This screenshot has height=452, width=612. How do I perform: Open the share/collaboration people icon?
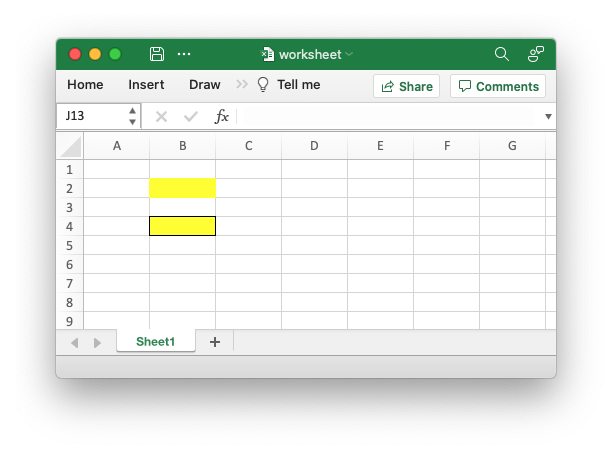point(536,54)
